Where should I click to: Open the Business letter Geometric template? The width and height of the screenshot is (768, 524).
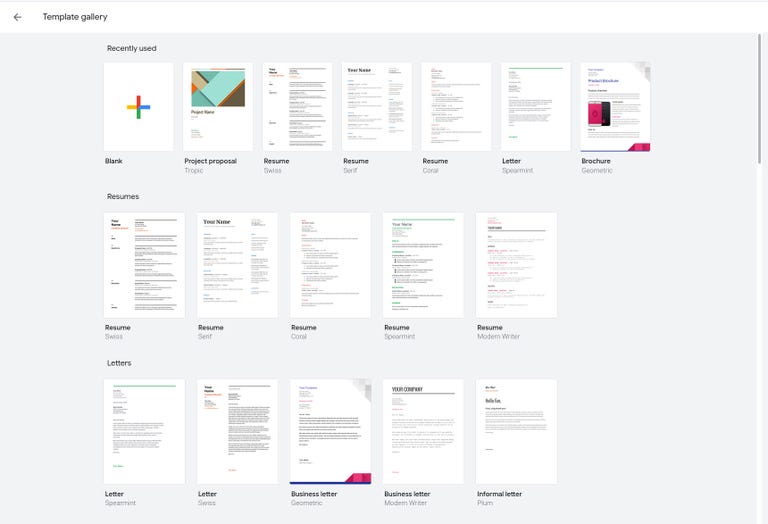point(330,431)
